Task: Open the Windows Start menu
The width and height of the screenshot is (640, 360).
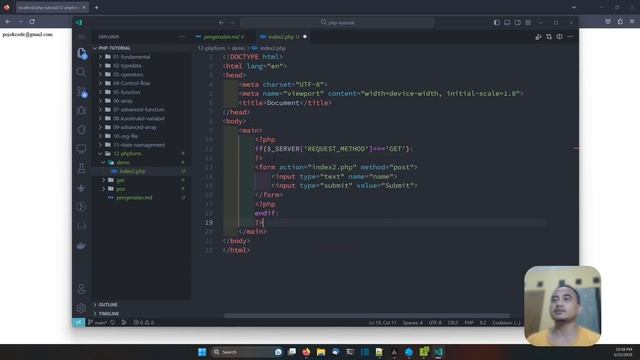Action: coord(202,352)
